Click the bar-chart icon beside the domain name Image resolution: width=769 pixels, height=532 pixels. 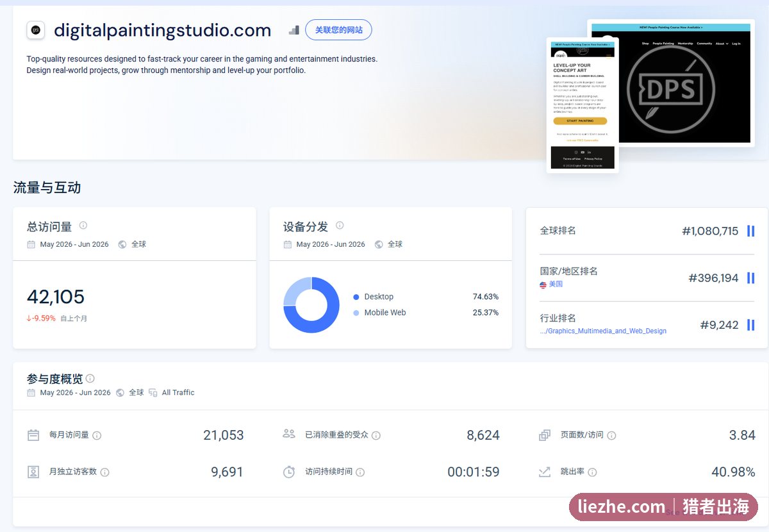point(294,29)
